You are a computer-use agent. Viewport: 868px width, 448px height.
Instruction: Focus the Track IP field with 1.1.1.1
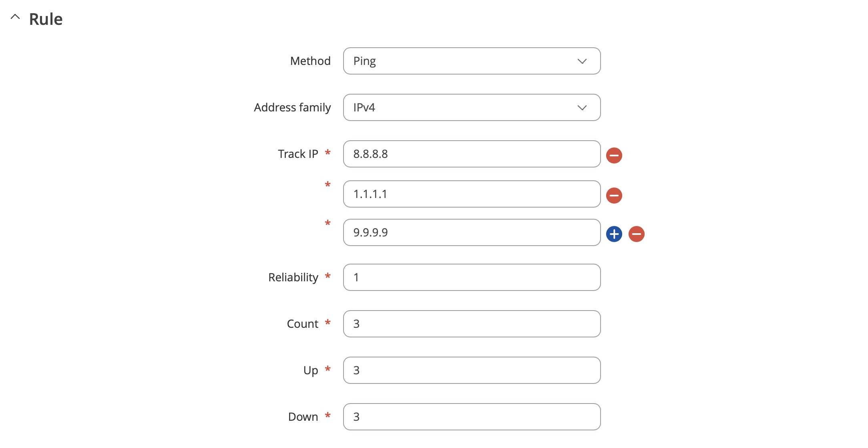[x=472, y=194]
